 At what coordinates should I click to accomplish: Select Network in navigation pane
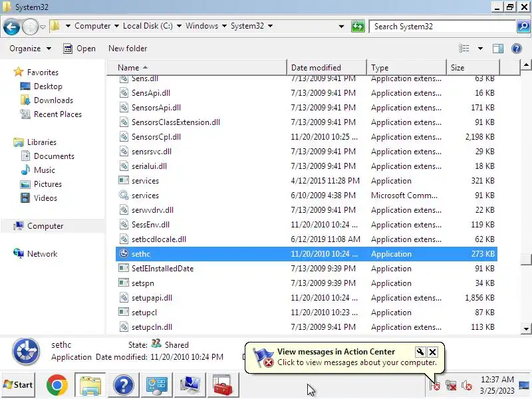click(42, 253)
